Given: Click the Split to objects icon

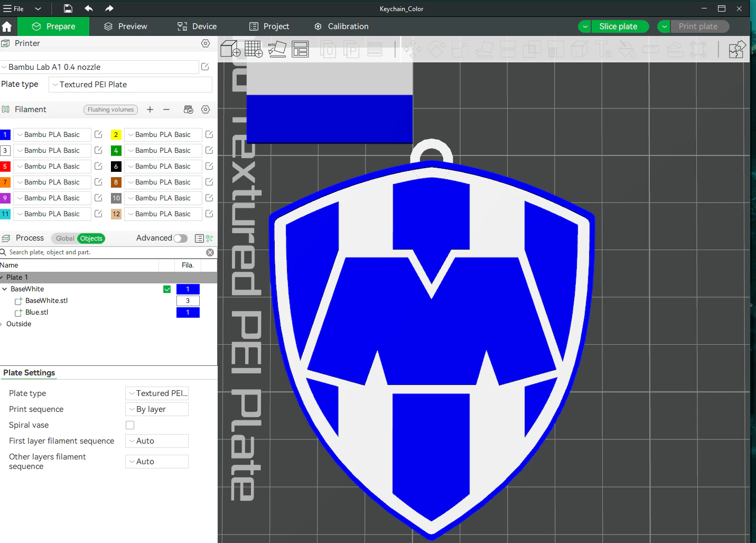Looking at the screenshot, I should tap(328, 50).
